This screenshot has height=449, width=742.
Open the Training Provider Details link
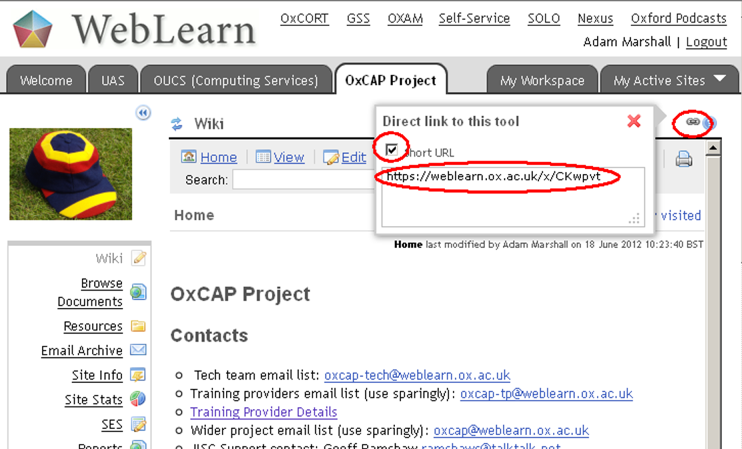pyautogui.click(x=263, y=412)
